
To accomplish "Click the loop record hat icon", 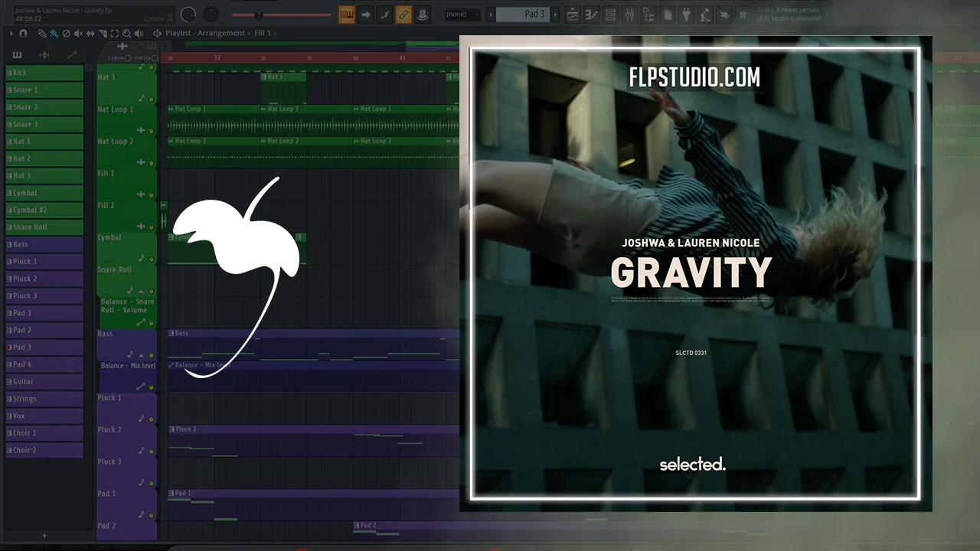I will [421, 15].
